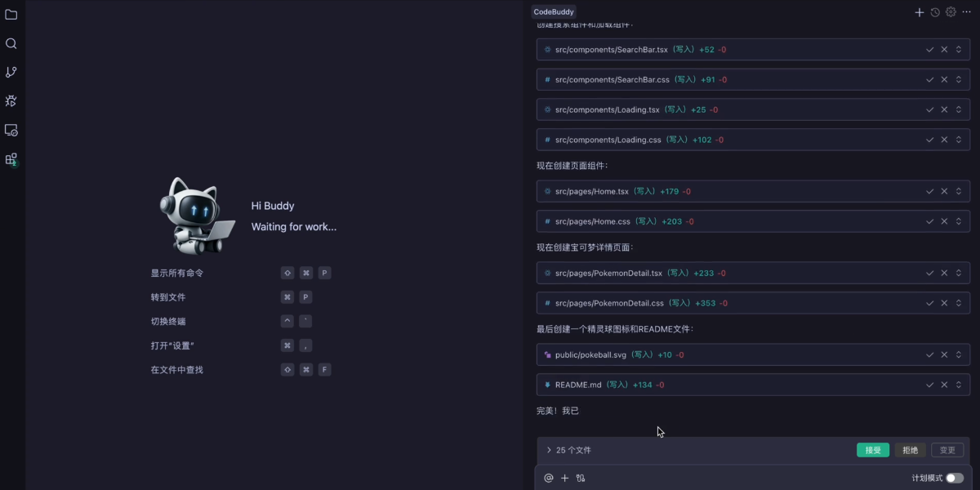Viewport: 980px width, 490px height.
Task: Reject the PokemonDetail.css change with the X
Action: click(944, 302)
